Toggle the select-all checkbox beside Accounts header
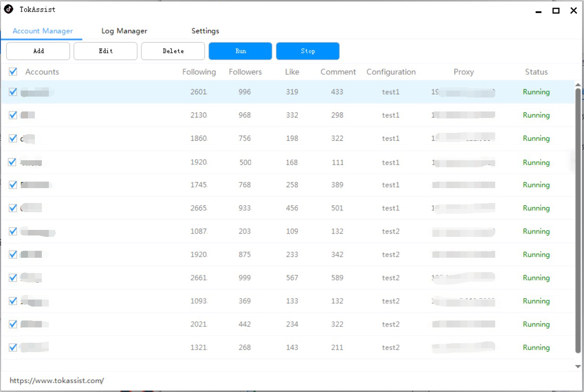 pyautogui.click(x=13, y=72)
